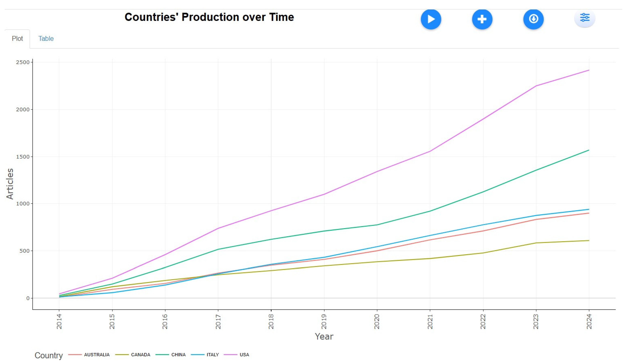Click the blue plus add button
This screenshot has width=627, height=364.
(482, 19)
